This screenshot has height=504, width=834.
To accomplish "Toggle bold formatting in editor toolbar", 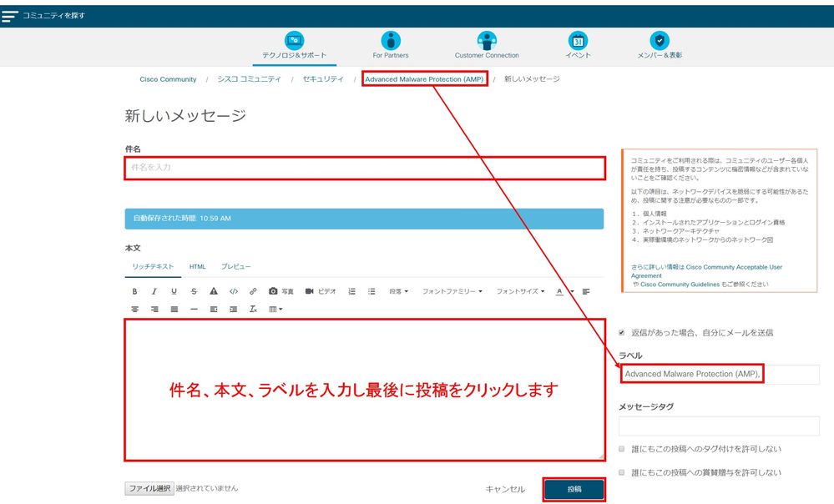I will (134, 291).
